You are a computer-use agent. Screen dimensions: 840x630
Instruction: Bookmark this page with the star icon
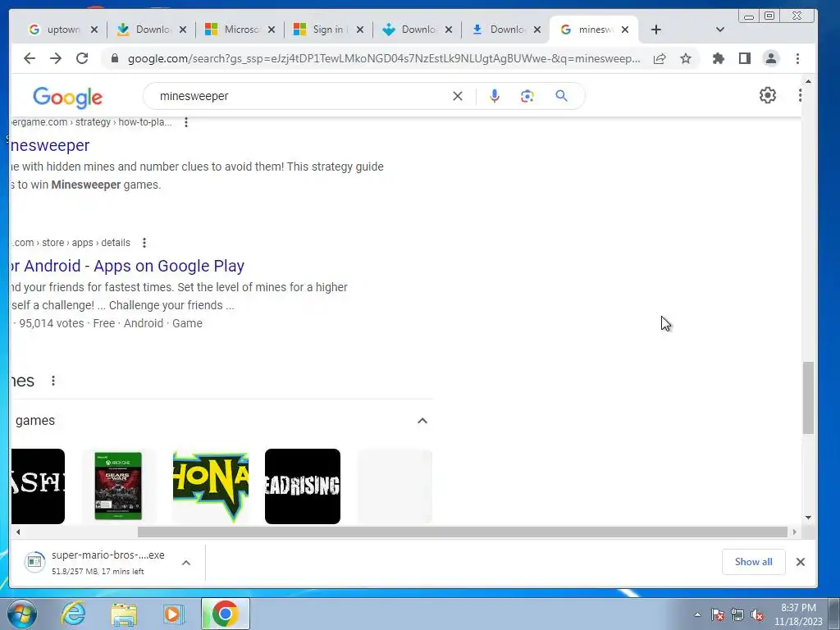point(686,58)
